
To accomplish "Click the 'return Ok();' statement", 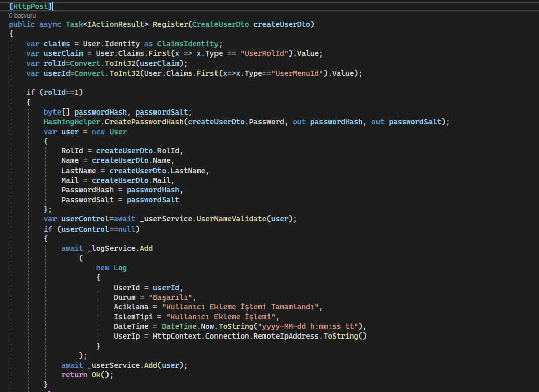I will pyautogui.click(x=87, y=375).
